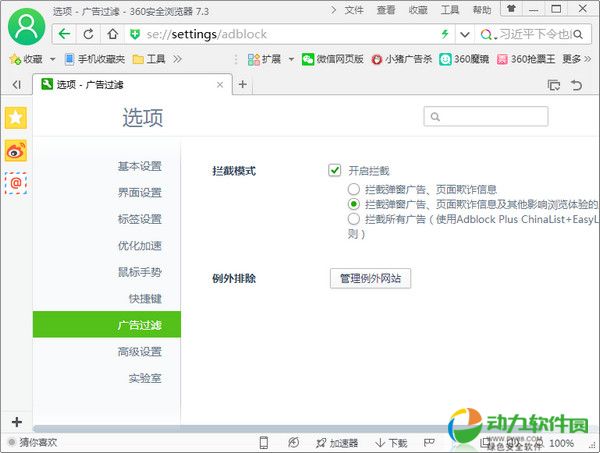The width and height of the screenshot is (600, 453).
Task: Switch to 高级设置 settings section
Action: pos(138,352)
